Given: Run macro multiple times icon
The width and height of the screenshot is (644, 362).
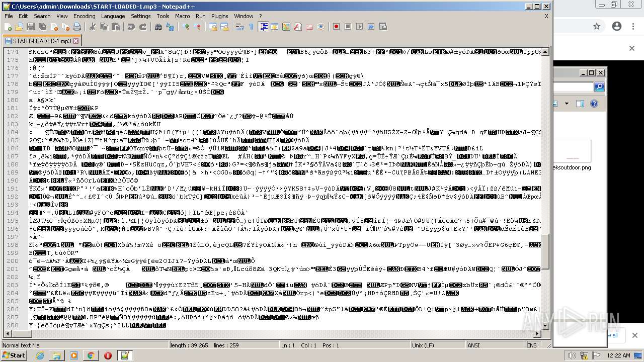Looking at the screenshot, I should 371,27.
